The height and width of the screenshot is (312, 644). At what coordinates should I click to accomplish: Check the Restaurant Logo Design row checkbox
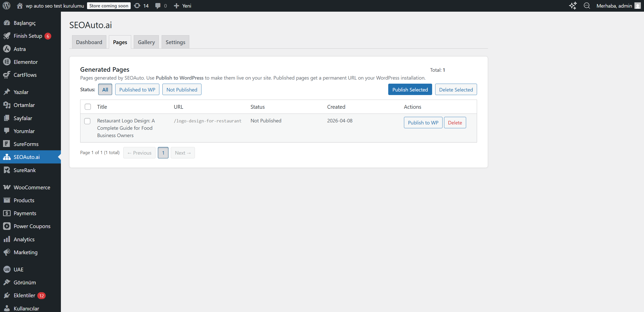point(87,121)
